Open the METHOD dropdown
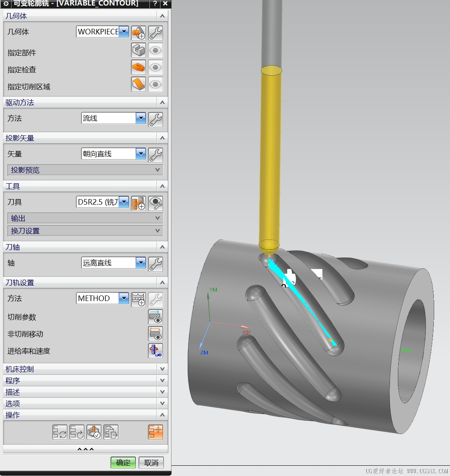This screenshot has width=450, height=476. [x=124, y=298]
